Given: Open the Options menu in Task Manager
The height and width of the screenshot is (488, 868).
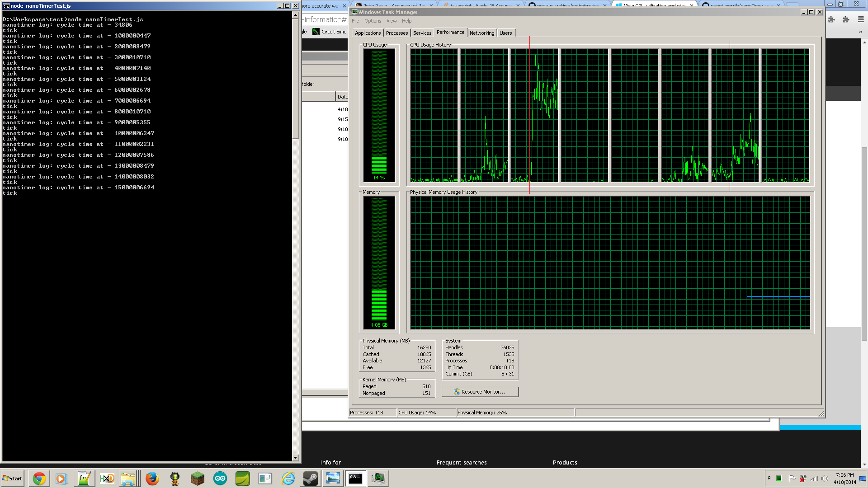Looking at the screenshot, I should [373, 21].
